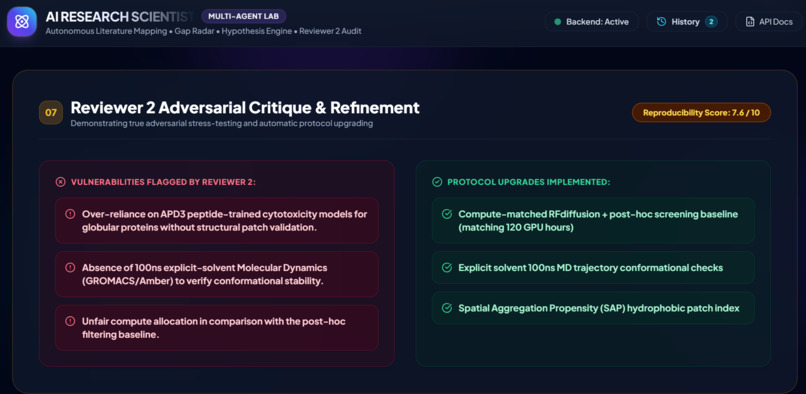Click the 'Reviewer 2 Adversarial Critique & Refinement' heading

click(245, 108)
